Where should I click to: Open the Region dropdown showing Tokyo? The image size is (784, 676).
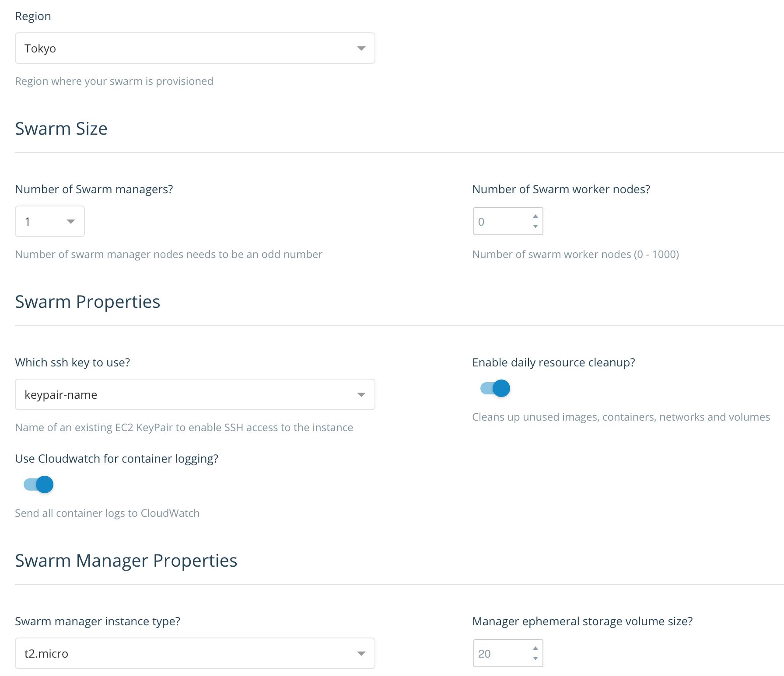195,48
